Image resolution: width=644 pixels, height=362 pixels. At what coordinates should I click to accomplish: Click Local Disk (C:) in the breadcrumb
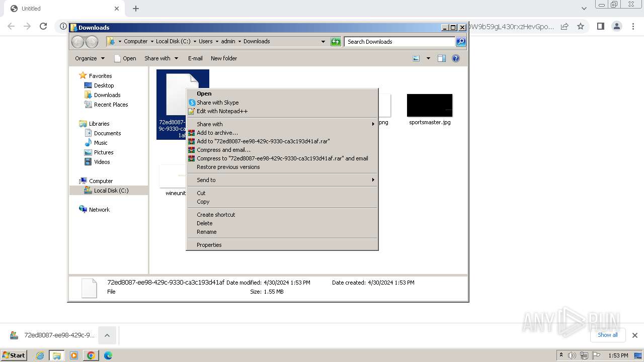pos(173,42)
